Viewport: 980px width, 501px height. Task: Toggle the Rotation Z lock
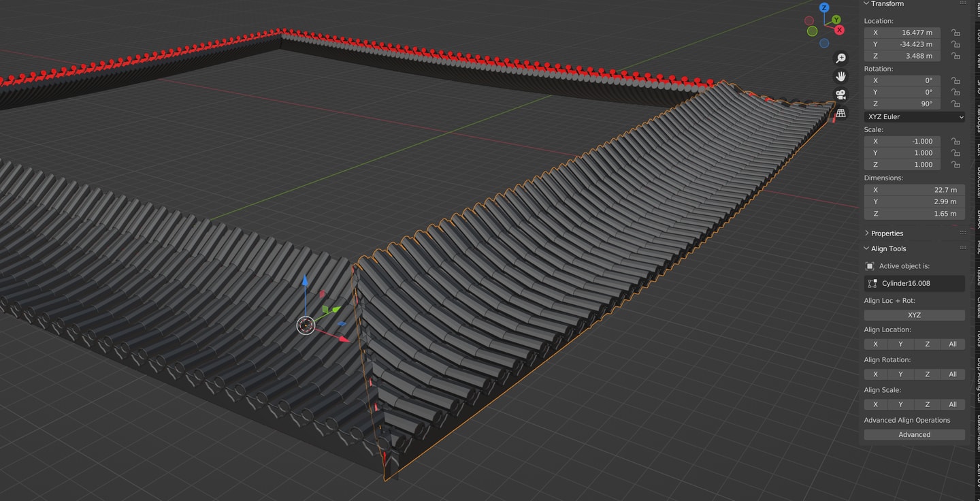point(955,103)
